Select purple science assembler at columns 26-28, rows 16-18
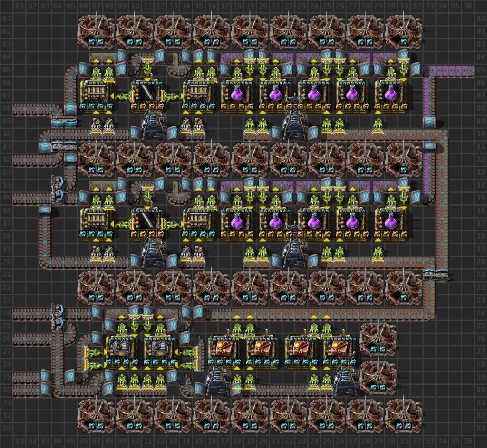The width and height of the screenshot is (487, 448). 352,223
